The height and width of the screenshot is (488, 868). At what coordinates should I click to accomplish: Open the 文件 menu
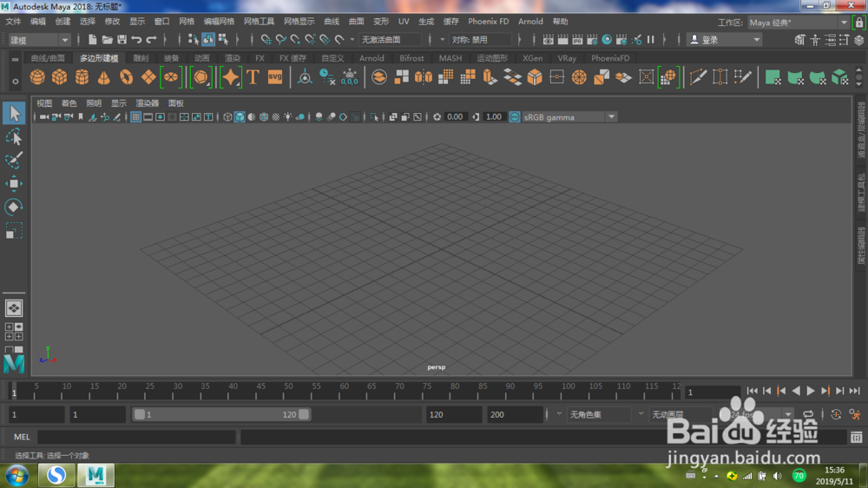tap(13, 22)
